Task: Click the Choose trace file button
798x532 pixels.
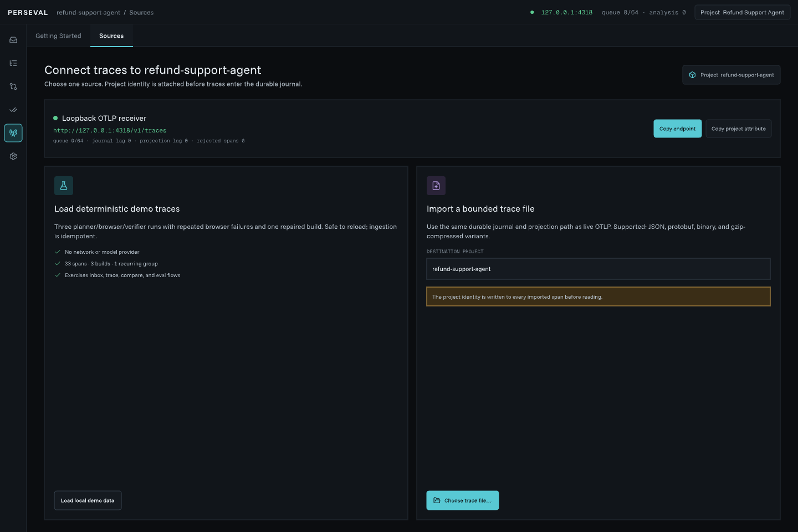Action: [462, 500]
